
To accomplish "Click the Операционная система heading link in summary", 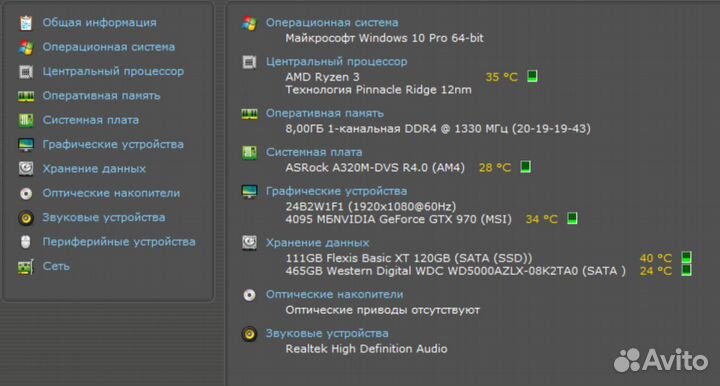I will click(x=332, y=22).
